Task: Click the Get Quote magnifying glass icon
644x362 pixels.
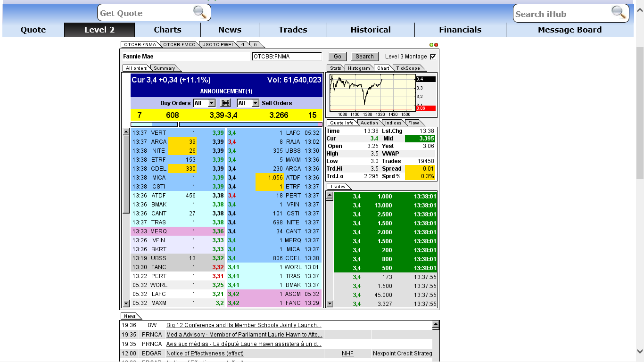Action: [x=200, y=13]
